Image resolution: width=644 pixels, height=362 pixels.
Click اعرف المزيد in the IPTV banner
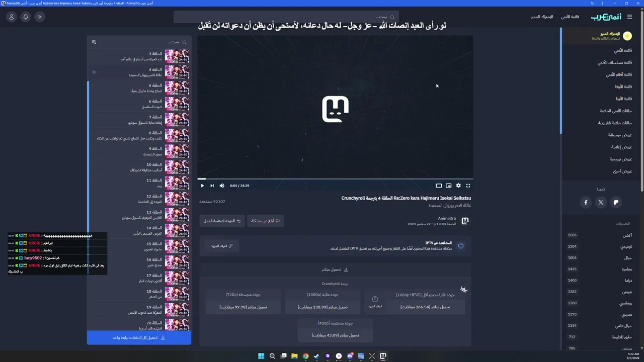click(x=222, y=246)
